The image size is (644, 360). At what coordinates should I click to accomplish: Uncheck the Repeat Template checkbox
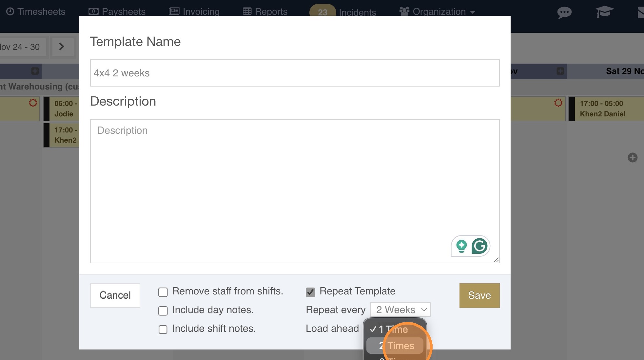[x=310, y=292]
